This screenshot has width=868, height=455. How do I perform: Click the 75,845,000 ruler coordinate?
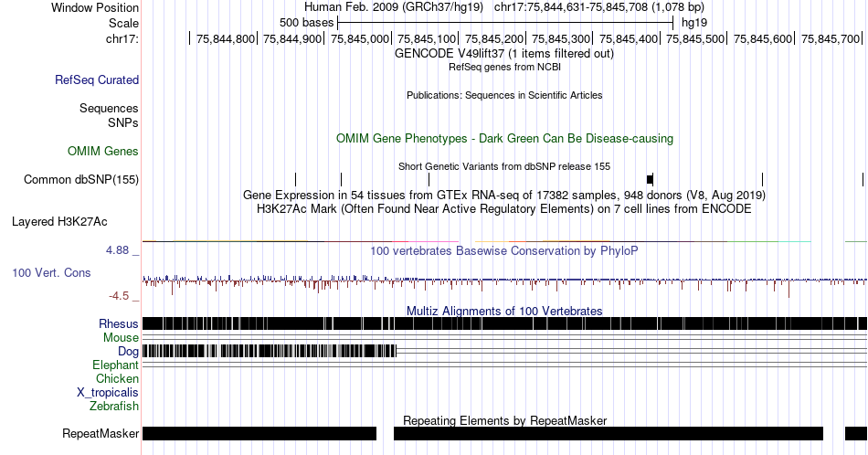click(x=360, y=38)
